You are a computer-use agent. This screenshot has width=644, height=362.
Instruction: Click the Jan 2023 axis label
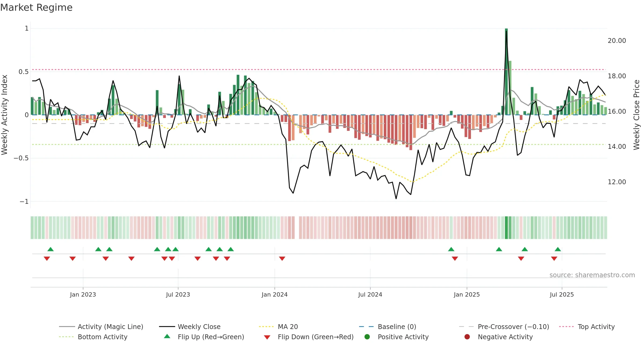click(x=83, y=295)
